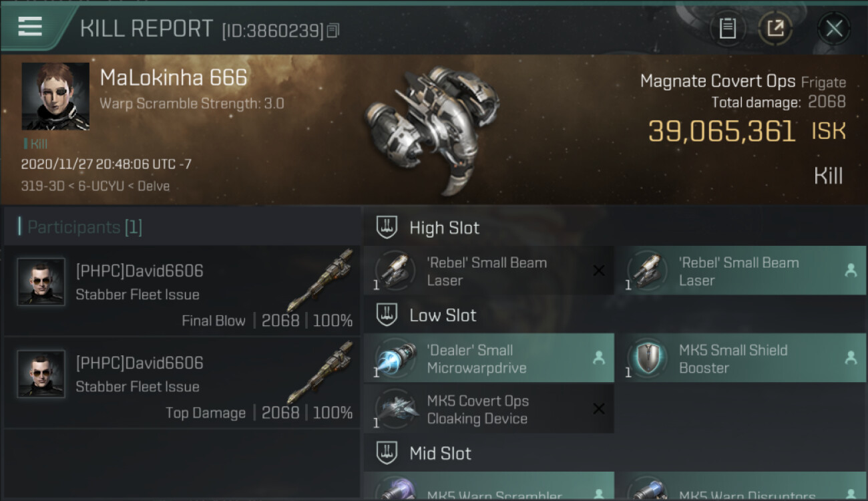Select destroyed 'Rebel' Small Beam Laser
The width and height of the screenshot is (868, 501).
pyautogui.click(x=489, y=271)
